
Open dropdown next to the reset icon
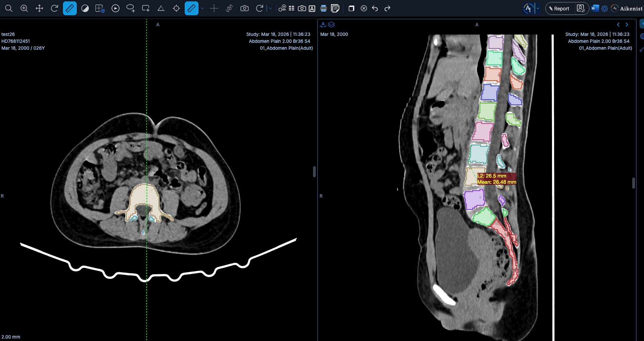click(x=270, y=8)
